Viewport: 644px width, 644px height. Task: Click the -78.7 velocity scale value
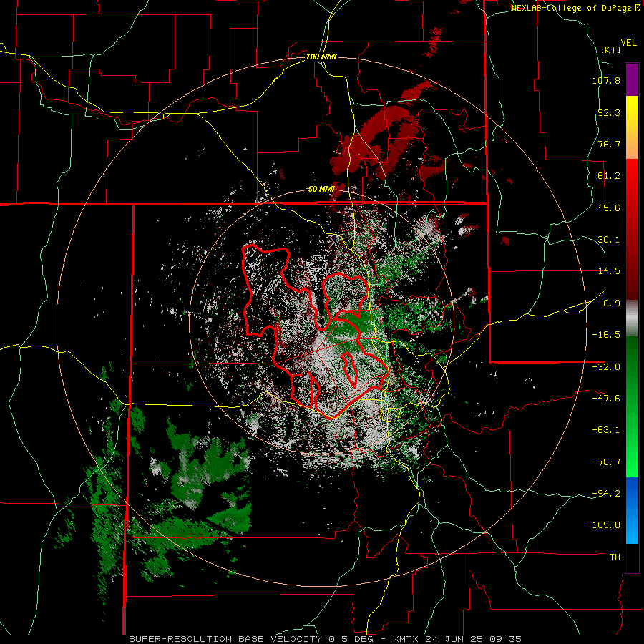coord(606,462)
